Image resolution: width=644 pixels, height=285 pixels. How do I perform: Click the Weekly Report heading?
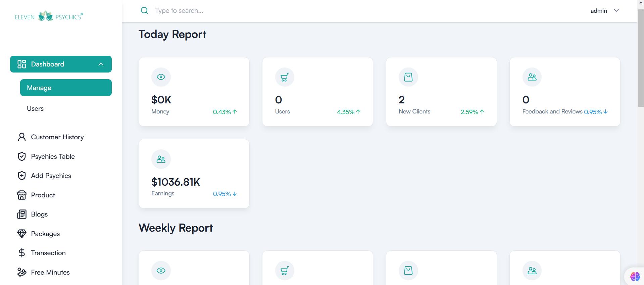(x=176, y=228)
